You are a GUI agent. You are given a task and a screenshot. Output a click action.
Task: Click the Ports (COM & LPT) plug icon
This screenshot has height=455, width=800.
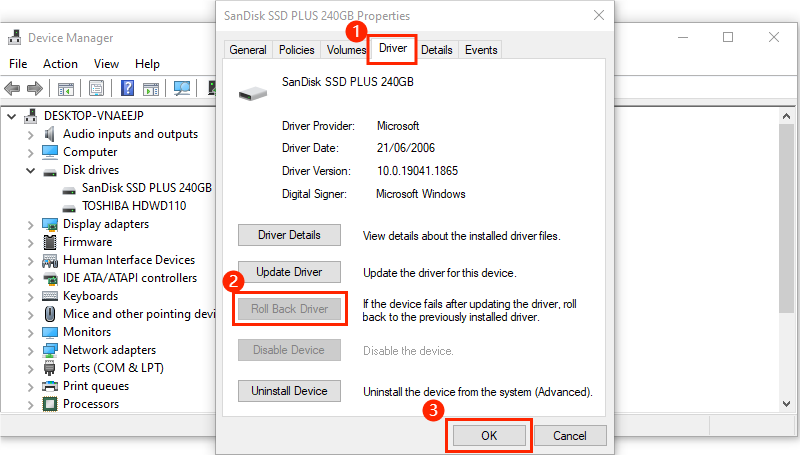(x=49, y=368)
